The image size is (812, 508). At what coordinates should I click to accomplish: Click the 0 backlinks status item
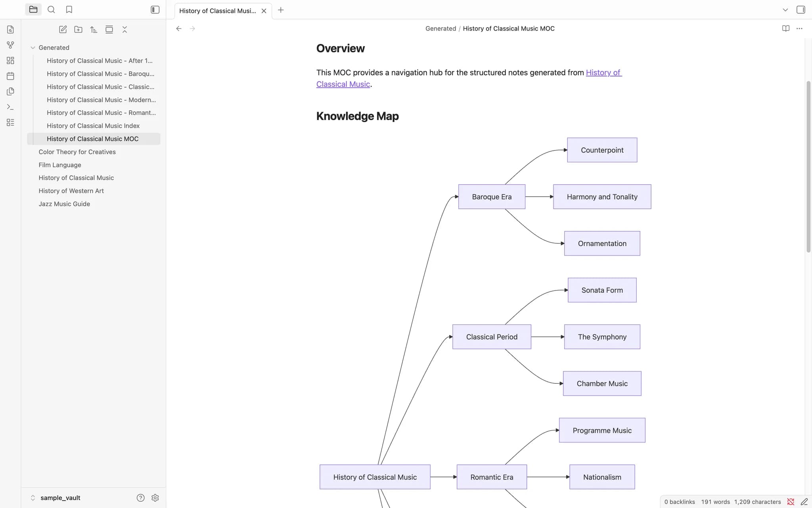coord(680,502)
